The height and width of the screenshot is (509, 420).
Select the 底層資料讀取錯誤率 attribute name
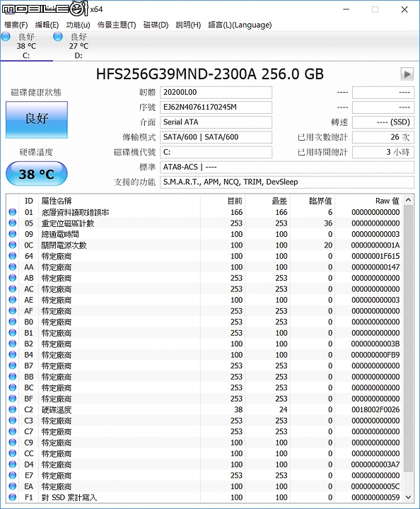(x=75, y=212)
